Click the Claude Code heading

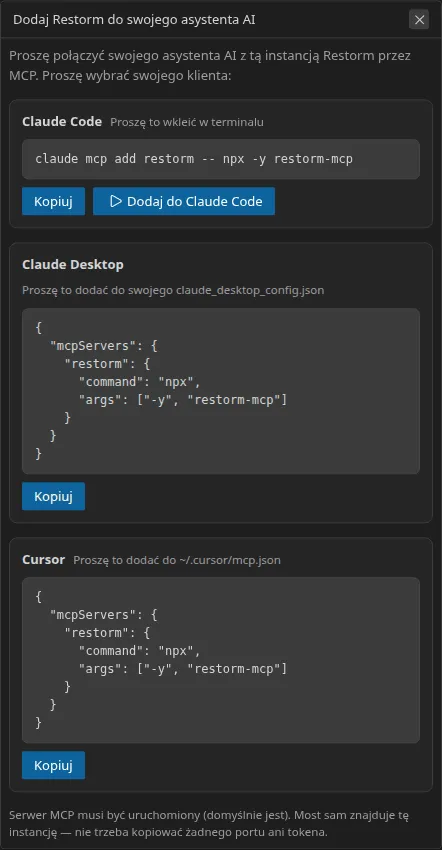[62, 121]
